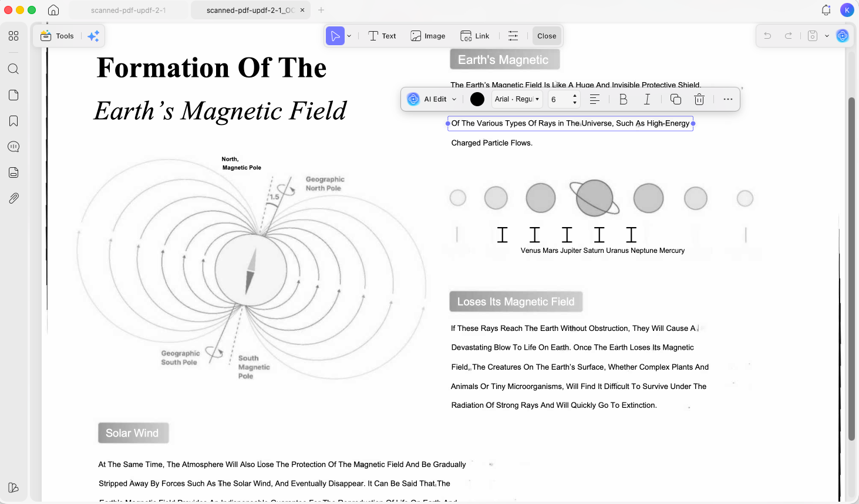
Task: Click the layers icon at sidebar bottom
Action: [14, 488]
